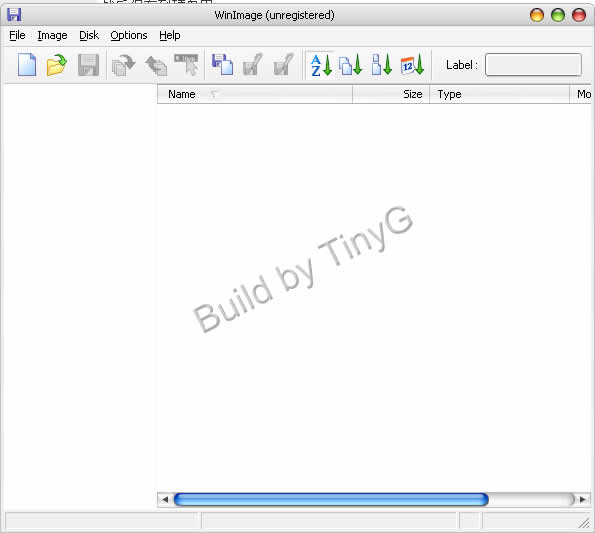Click the New image toolbar icon
This screenshot has height=533, width=595.
tap(27, 65)
